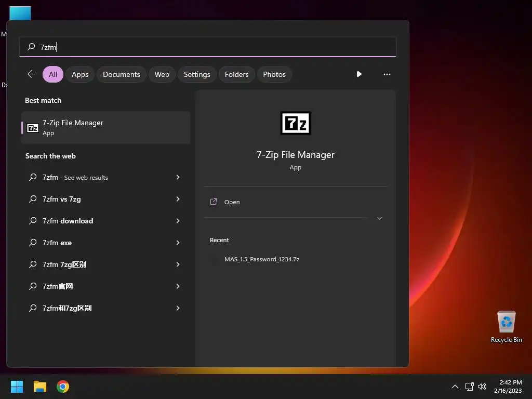Click the Open external-link icon
Viewport: 532px width, 399px height.
pos(214,202)
